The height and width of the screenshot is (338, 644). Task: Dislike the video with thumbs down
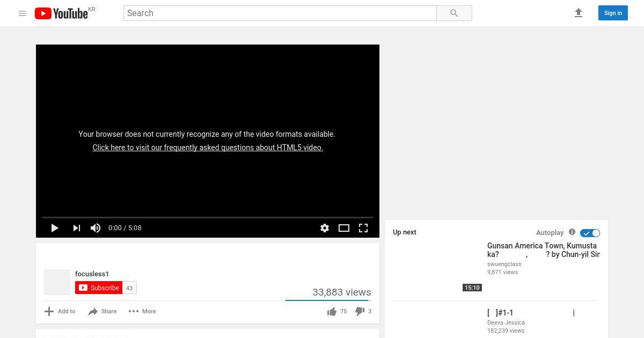[x=363, y=311]
